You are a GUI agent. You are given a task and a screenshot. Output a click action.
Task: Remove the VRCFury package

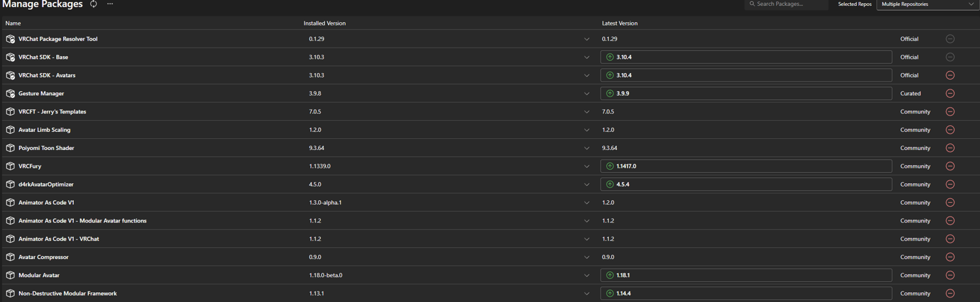(950, 166)
